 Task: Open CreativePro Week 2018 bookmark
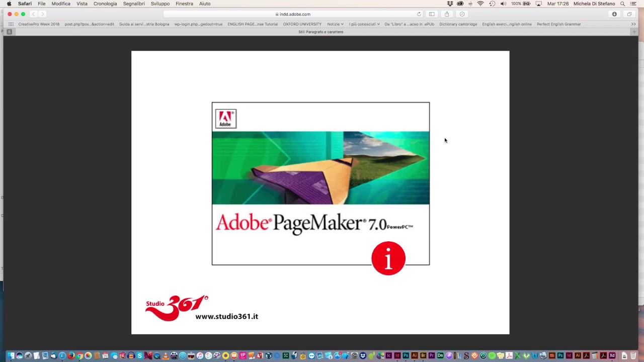tap(39, 24)
